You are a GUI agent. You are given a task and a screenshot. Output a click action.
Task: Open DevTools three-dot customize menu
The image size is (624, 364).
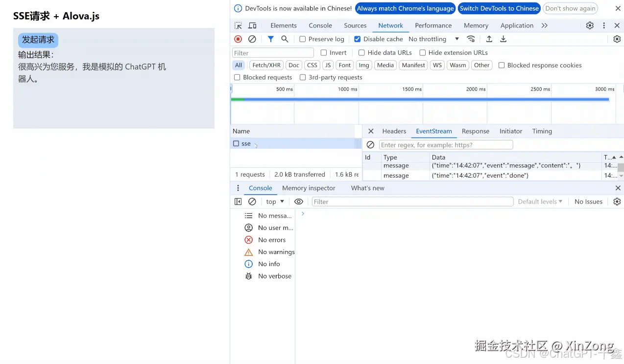pos(604,25)
